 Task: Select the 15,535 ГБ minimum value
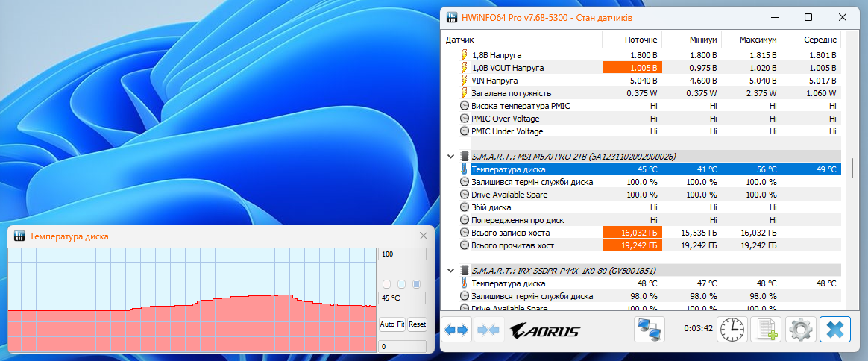pyautogui.click(x=697, y=233)
